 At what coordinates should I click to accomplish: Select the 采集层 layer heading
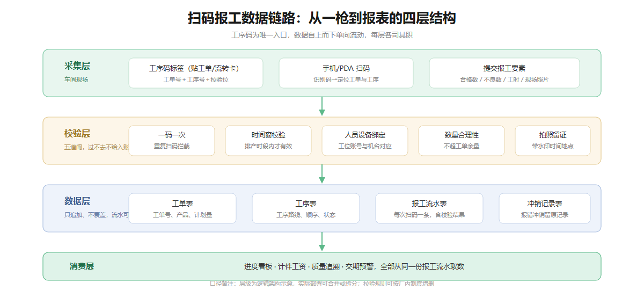(x=77, y=66)
